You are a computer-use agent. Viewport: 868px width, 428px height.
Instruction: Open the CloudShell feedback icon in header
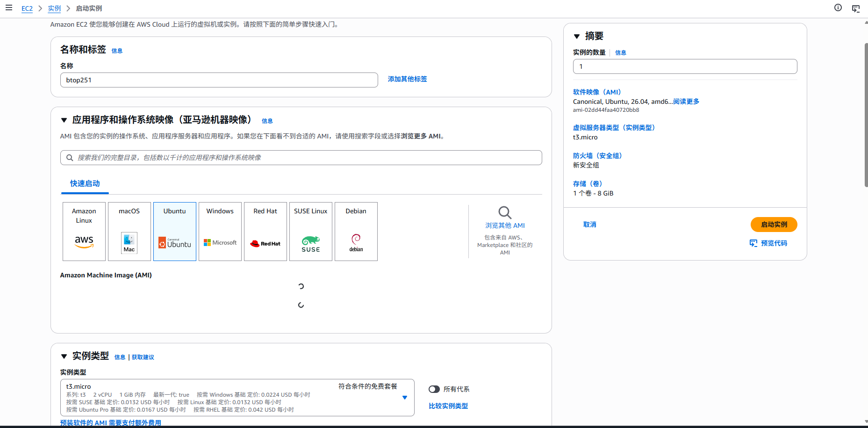856,8
